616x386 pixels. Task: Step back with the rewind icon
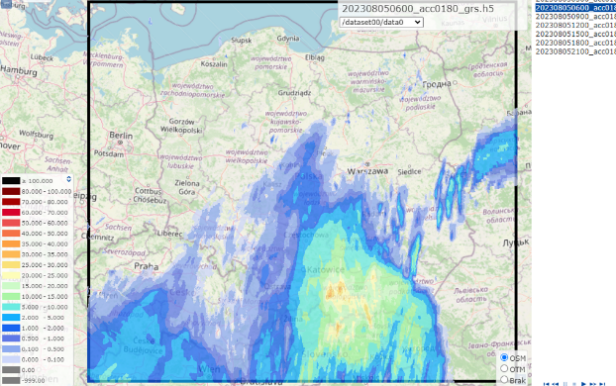[x=555, y=384]
